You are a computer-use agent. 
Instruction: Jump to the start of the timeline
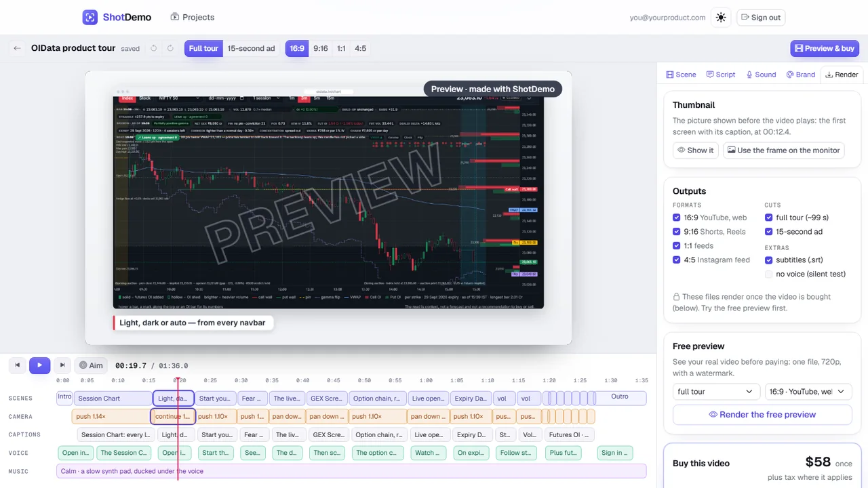click(x=18, y=365)
